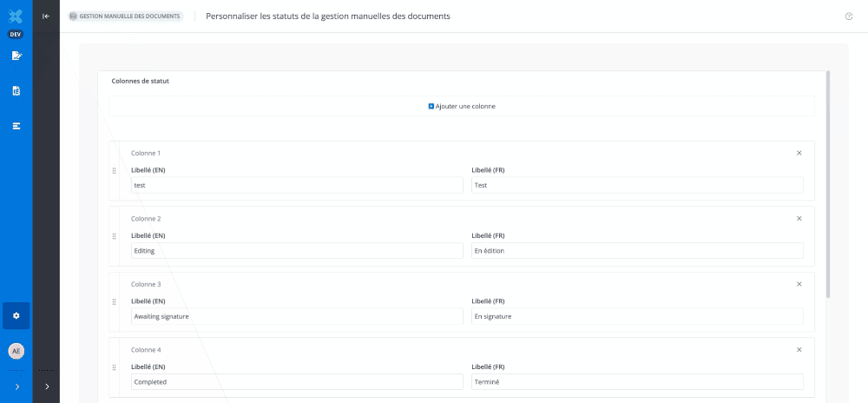868x403 pixels.
Task: Open the AE user avatar
Action: [16, 351]
